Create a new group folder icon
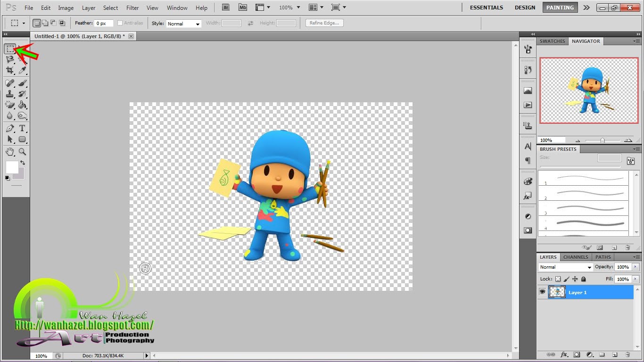 point(602,354)
